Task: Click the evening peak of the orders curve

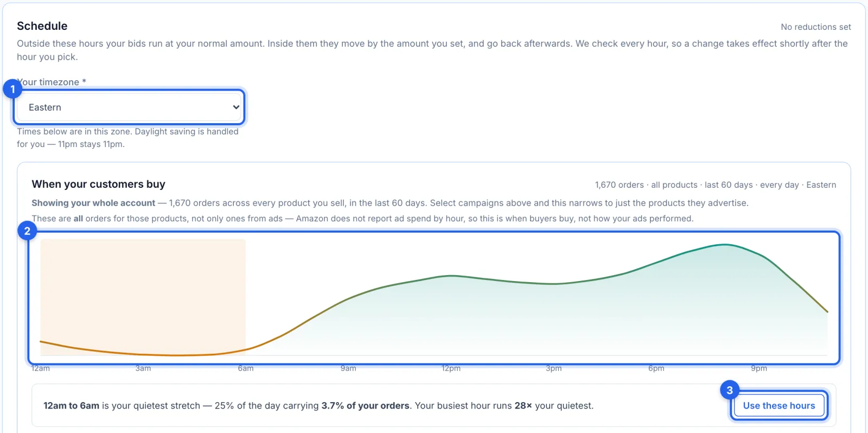Action: (x=725, y=245)
